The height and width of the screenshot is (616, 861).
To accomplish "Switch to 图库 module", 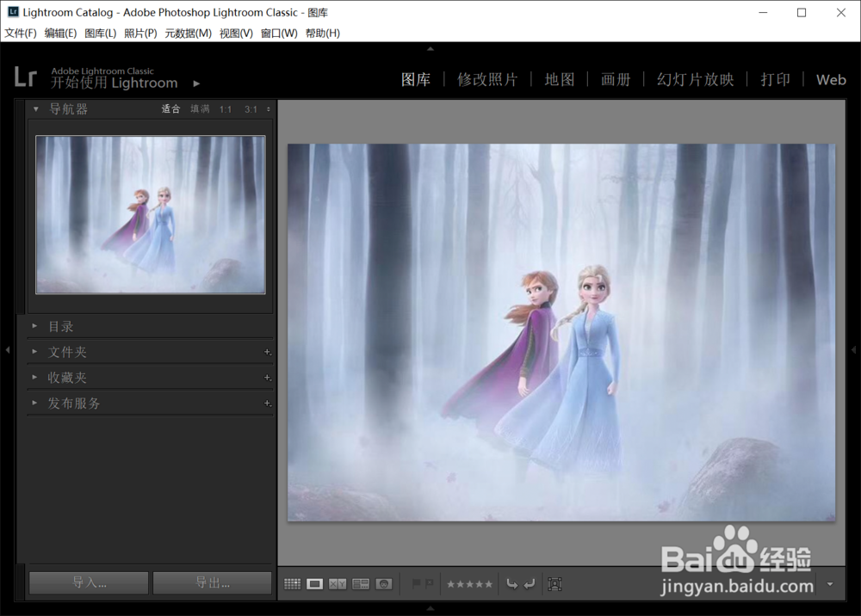I will pyautogui.click(x=416, y=80).
